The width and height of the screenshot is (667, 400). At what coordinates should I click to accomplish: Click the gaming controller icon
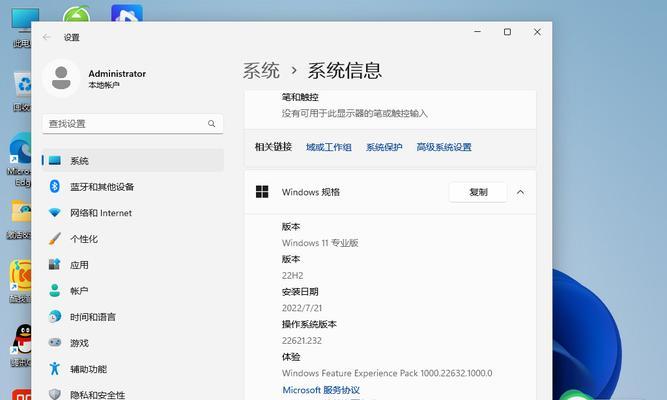point(55,343)
